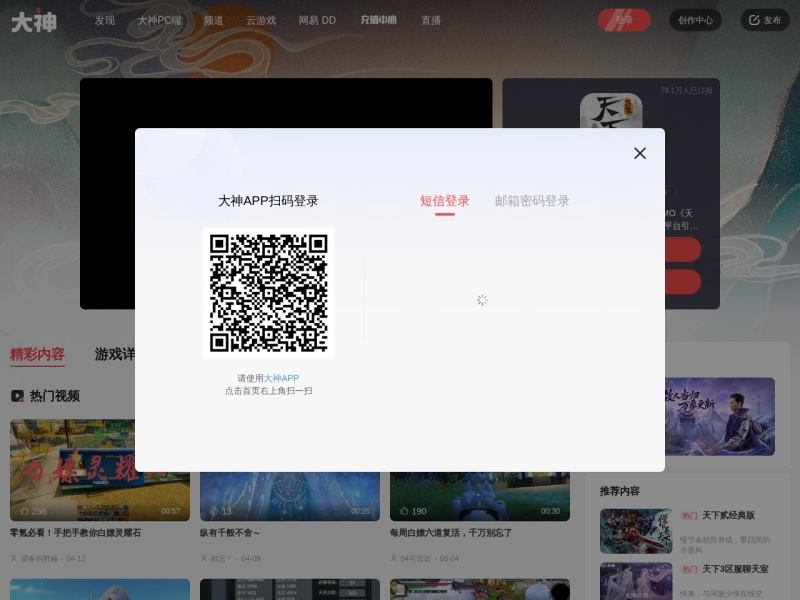Click the like icon showing 190
Screen dimensions: 800x600
405,511
